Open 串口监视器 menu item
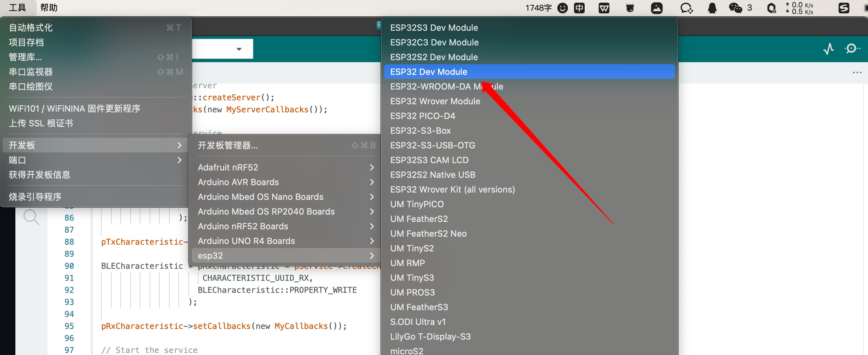Screen dimensions: 868x355 click(x=95, y=72)
